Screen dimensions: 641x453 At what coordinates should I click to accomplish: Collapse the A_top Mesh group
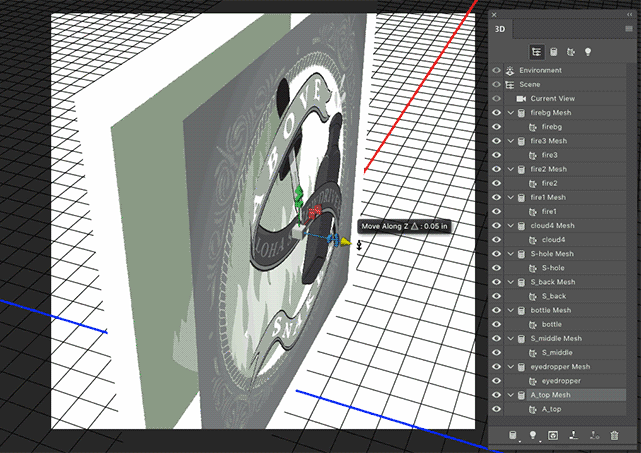[x=511, y=395]
